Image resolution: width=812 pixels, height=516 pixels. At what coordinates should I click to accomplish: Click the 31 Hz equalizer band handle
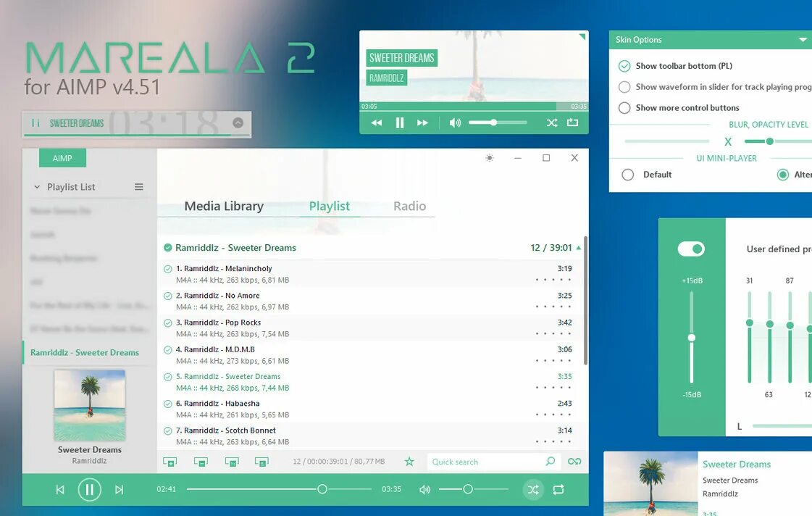(749, 322)
